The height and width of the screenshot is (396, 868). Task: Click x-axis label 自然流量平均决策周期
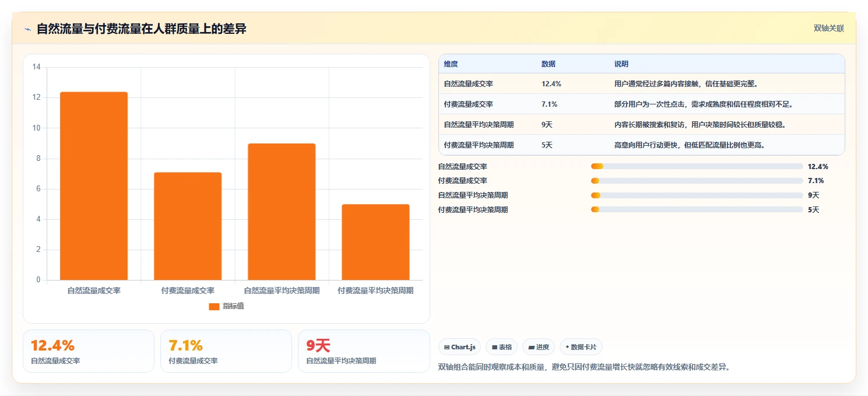point(282,290)
